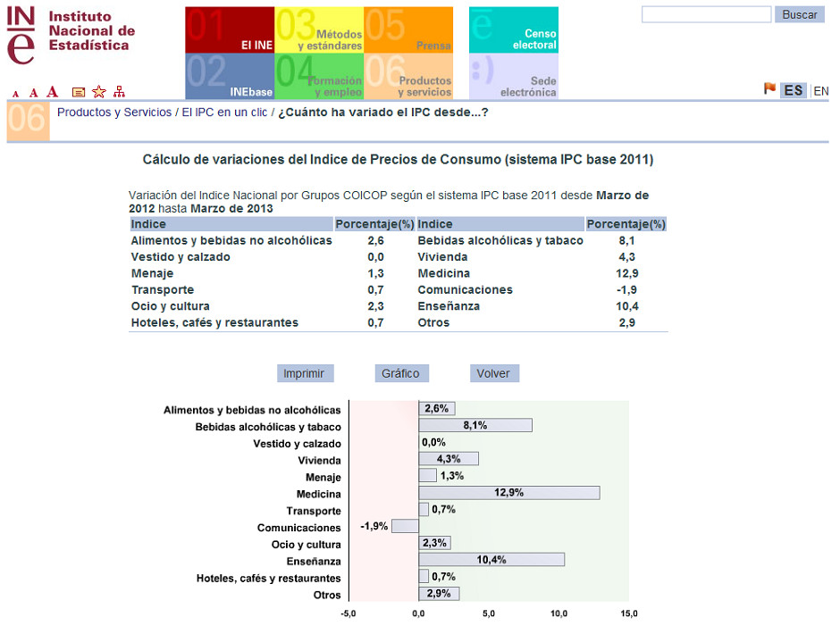Click the Imprimir button

[306, 373]
